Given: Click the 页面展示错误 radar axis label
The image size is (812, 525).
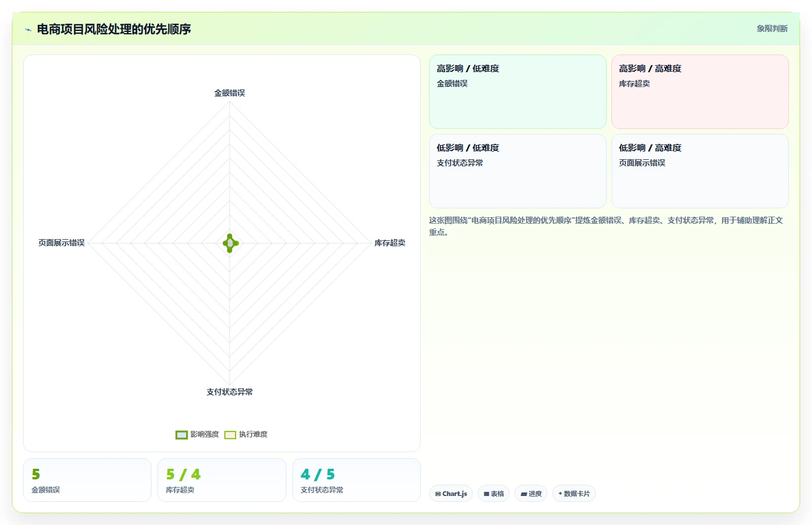Looking at the screenshot, I should (62, 243).
